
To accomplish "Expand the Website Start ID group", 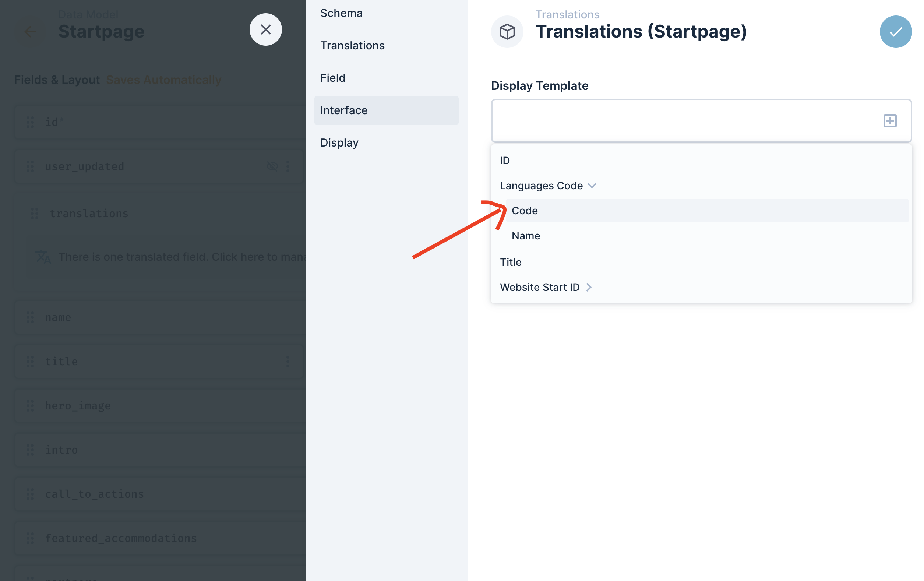I will click(589, 288).
